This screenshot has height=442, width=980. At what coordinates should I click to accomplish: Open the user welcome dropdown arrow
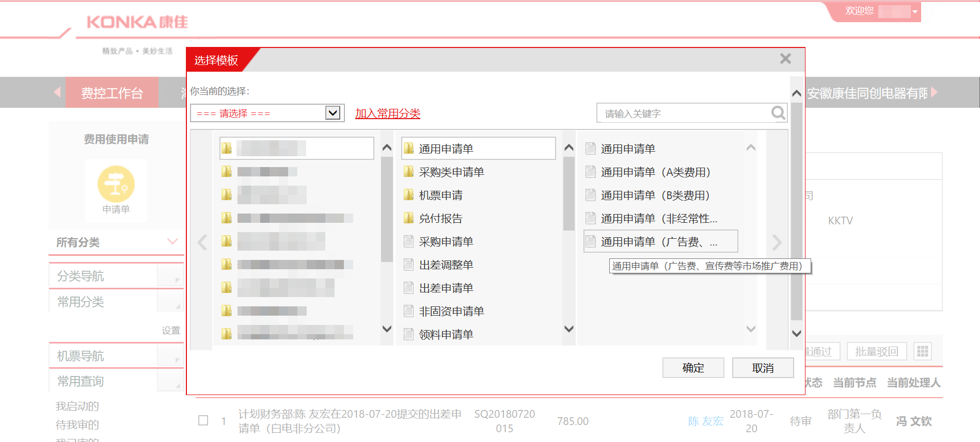(x=915, y=11)
